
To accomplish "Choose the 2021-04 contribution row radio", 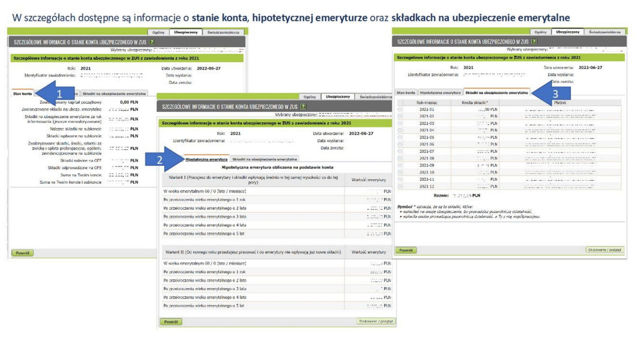I will pyautogui.click(x=400, y=130).
